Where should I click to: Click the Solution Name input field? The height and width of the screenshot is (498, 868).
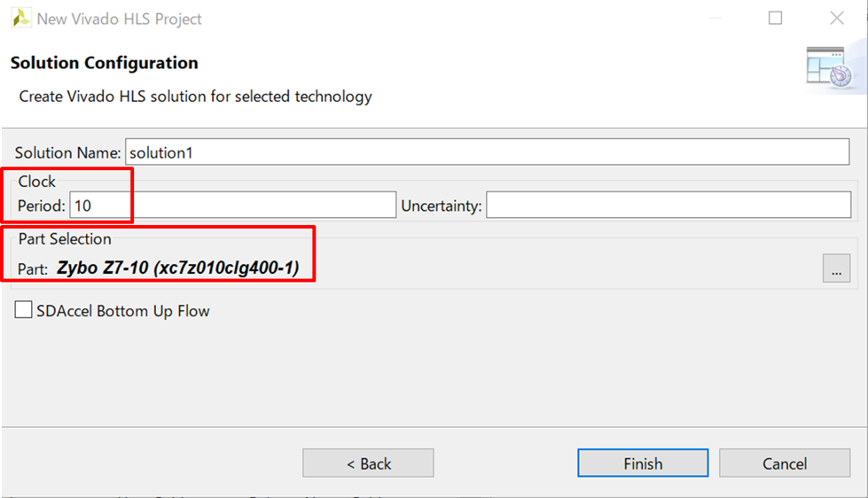(487, 152)
